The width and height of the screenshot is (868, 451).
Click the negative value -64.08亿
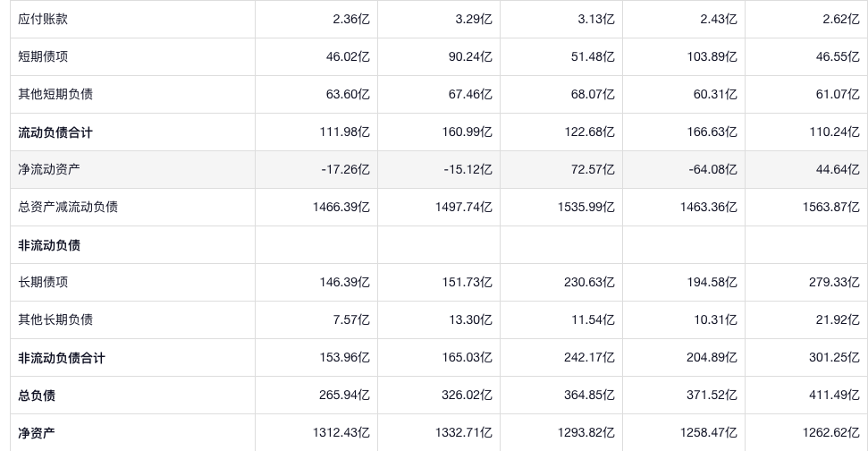[710, 169]
